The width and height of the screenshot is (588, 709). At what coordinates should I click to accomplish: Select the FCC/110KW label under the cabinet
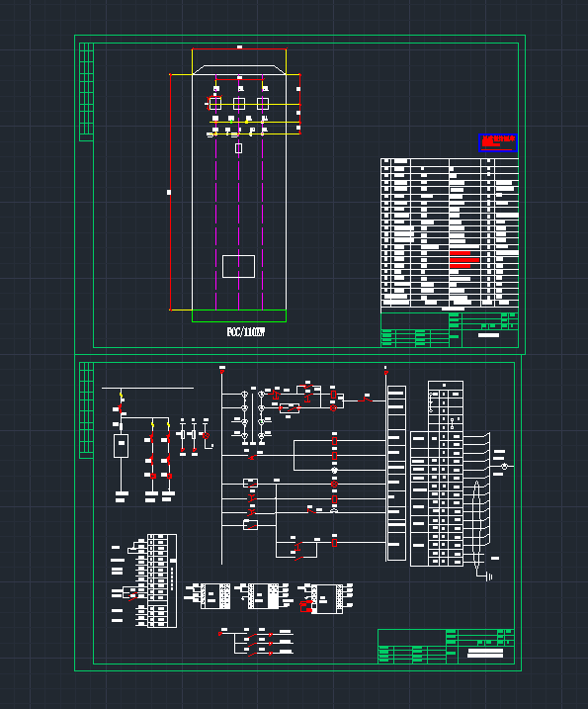pos(245,332)
